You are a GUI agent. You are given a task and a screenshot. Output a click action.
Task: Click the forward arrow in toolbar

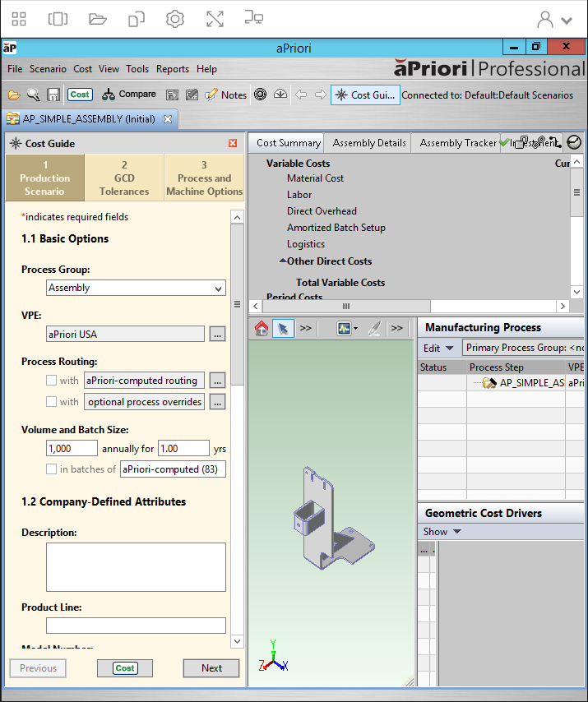(320, 95)
